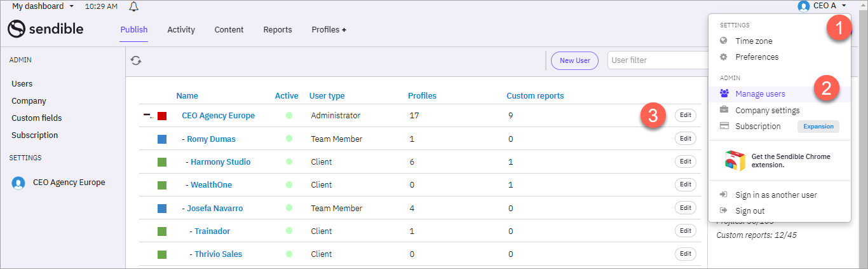Open the Harmony Studio user link
Screen dimensions: 868x269
point(220,162)
